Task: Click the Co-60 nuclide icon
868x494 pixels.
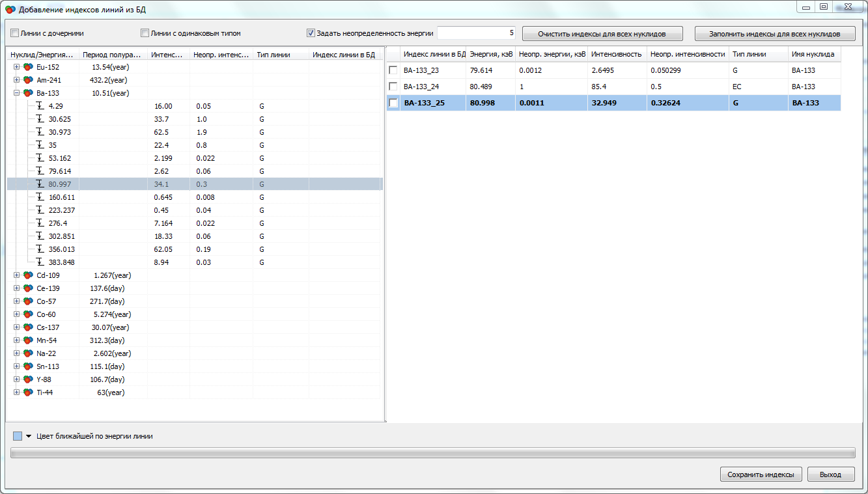Action: click(28, 314)
